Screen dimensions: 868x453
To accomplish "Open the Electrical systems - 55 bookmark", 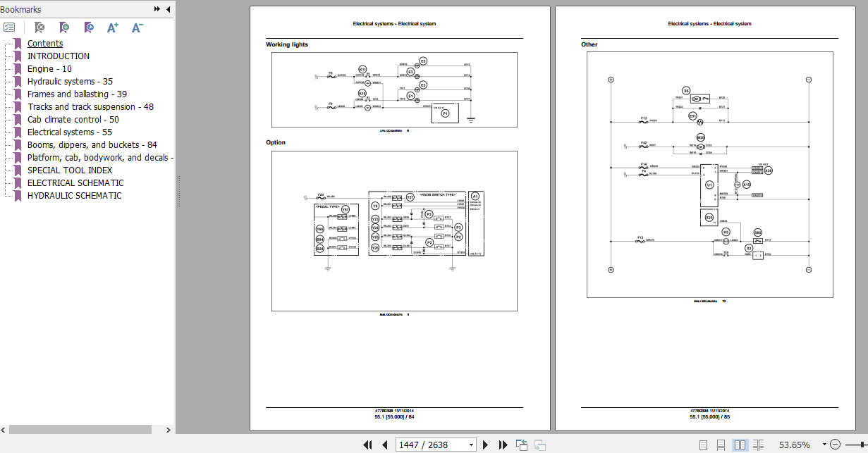I will coord(70,132).
